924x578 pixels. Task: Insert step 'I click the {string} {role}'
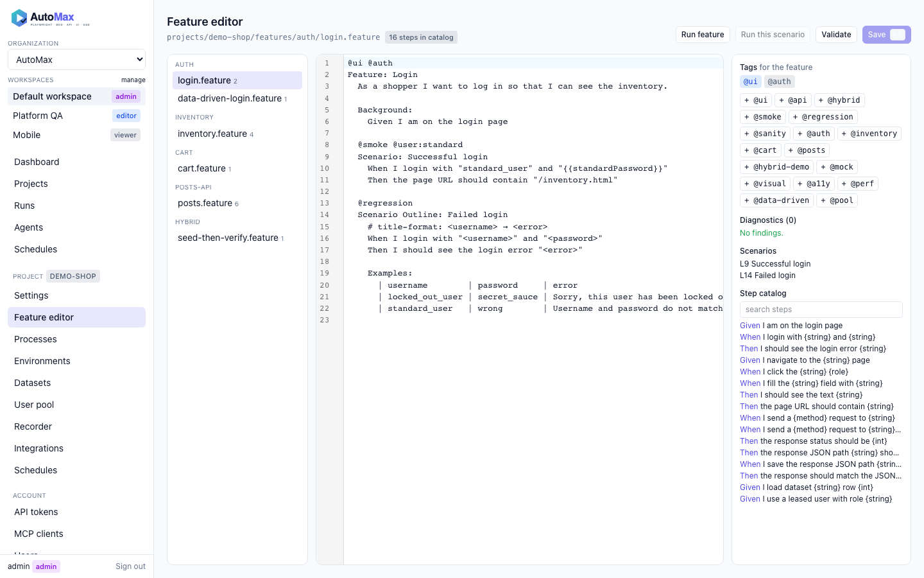(821, 372)
